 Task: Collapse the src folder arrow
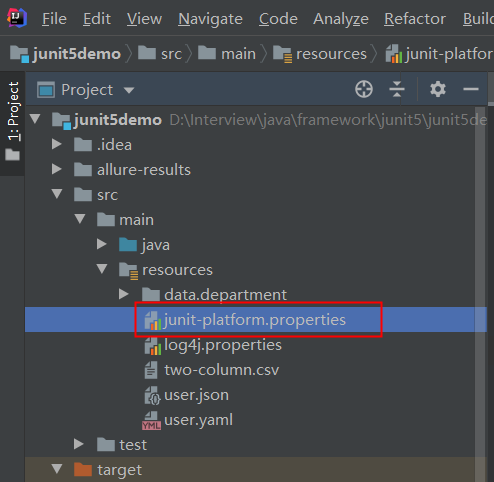57,194
